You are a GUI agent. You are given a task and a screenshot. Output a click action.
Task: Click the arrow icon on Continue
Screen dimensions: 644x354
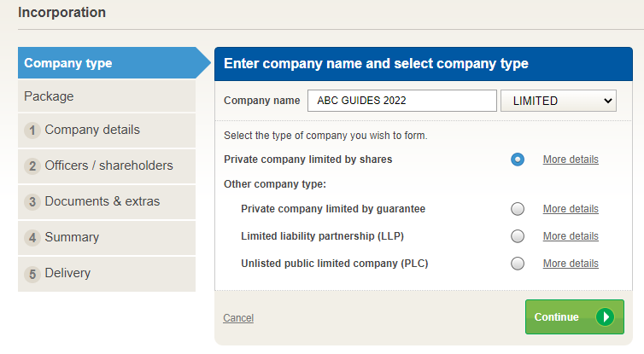click(605, 317)
